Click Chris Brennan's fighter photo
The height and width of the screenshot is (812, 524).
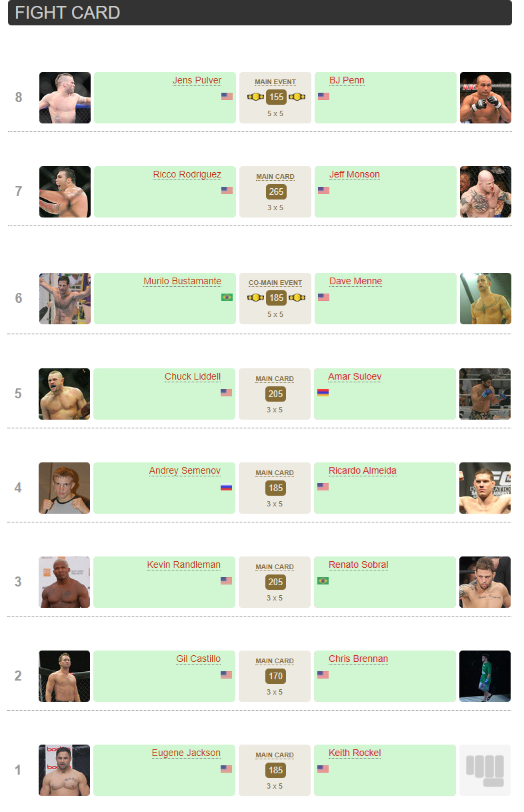[x=485, y=676]
